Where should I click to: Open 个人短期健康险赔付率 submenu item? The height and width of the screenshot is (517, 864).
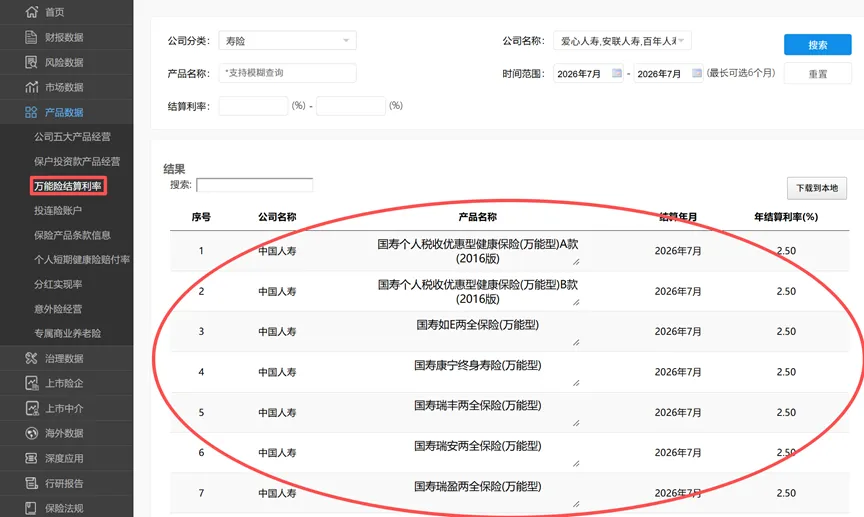[x=82, y=260]
